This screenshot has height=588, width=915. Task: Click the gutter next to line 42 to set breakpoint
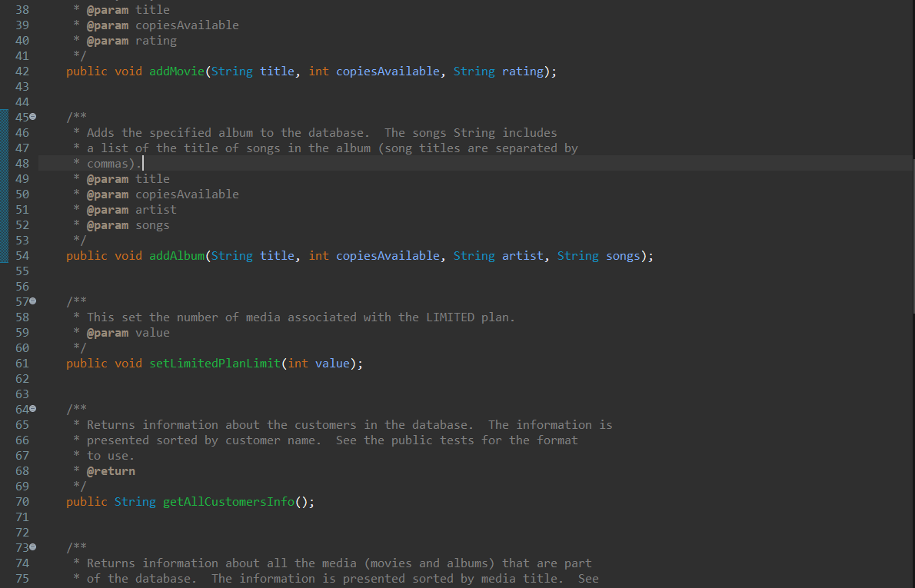(x=45, y=71)
